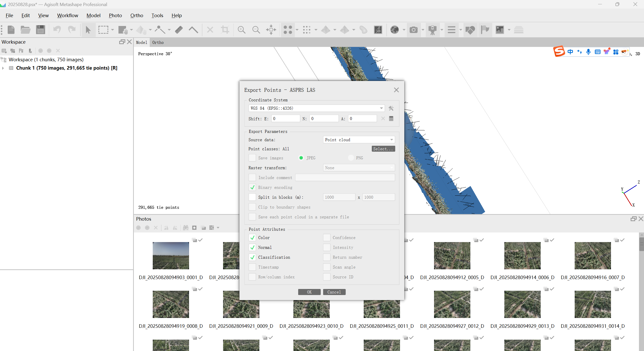Close the Workspace panel
The width and height of the screenshot is (644, 351).
[x=130, y=42]
